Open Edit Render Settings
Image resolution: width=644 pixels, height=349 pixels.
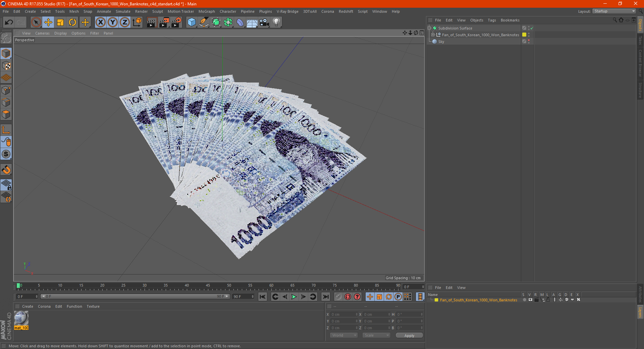(x=176, y=22)
